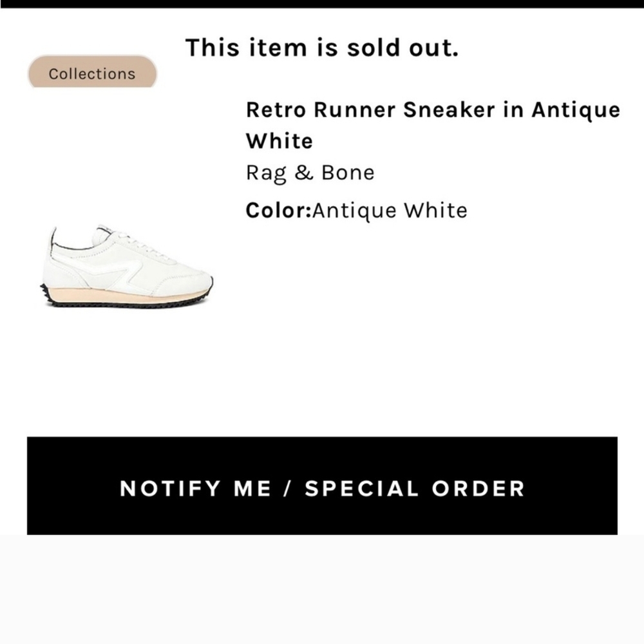Click the sold out notice text
This screenshot has width=644, height=644.
pos(322,47)
